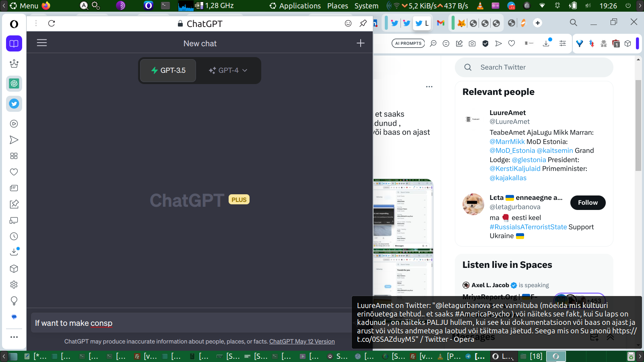Select the MetaMask fox tab

462,23
